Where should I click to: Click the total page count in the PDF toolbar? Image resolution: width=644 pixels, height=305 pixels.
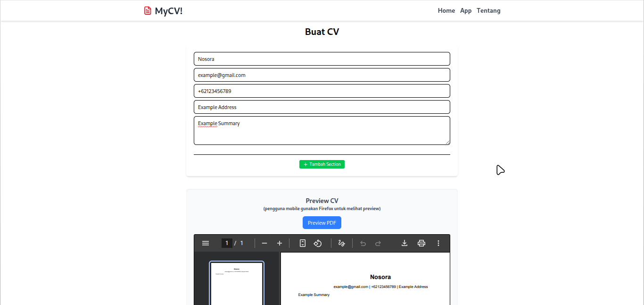click(x=242, y=243)
